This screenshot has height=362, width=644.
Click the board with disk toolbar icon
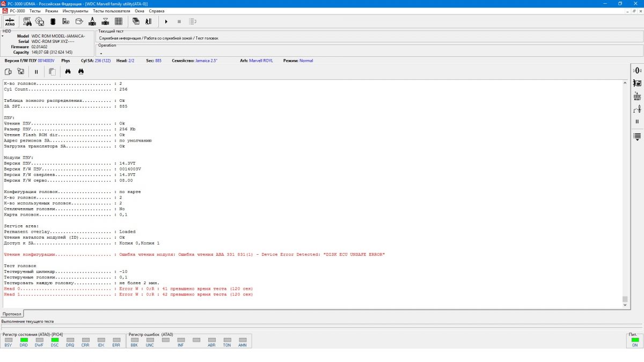[x=65, y=21]
